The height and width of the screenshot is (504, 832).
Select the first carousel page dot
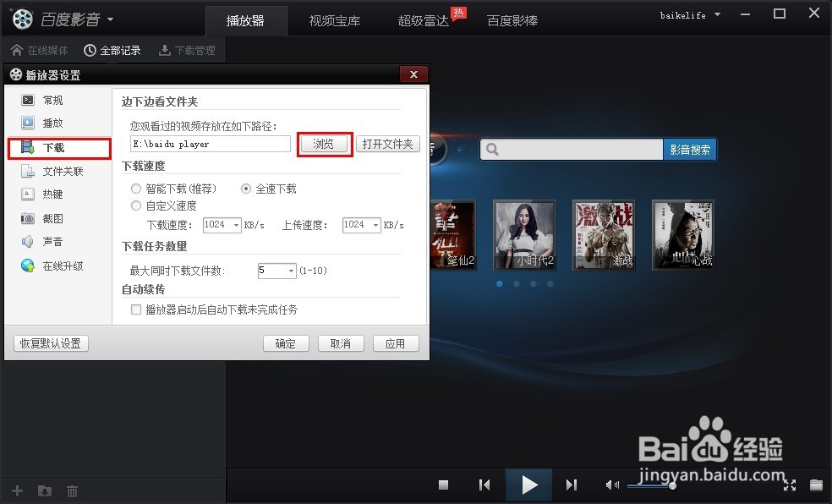500,284
